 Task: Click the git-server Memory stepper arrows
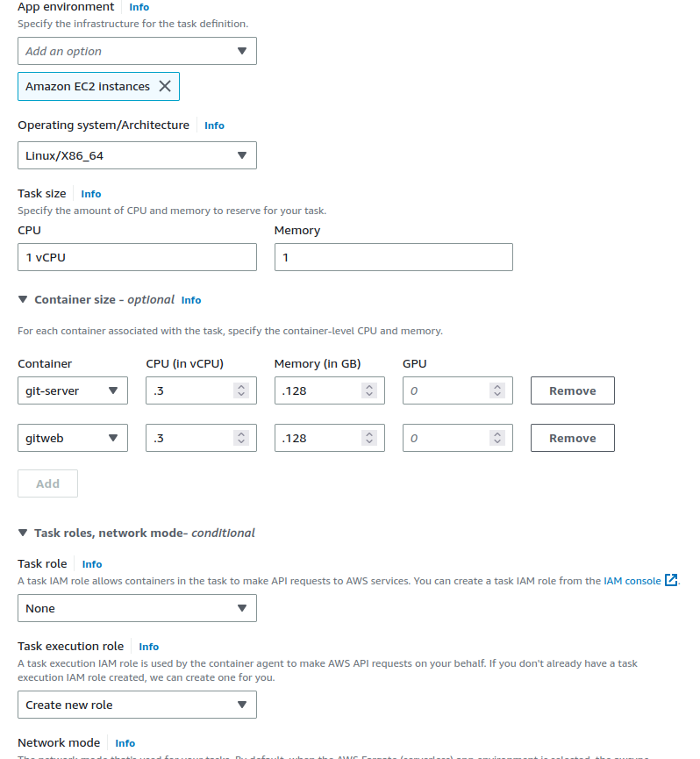369,390
